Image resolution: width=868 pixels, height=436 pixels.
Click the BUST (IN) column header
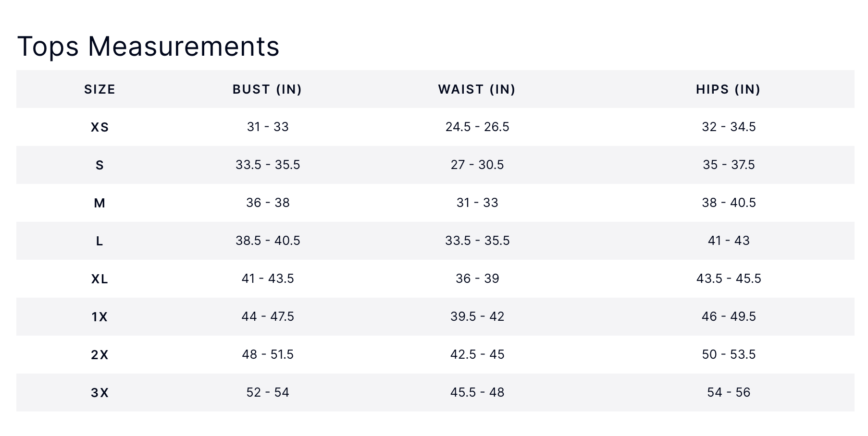pyautogui.click(x=267, y=89)
